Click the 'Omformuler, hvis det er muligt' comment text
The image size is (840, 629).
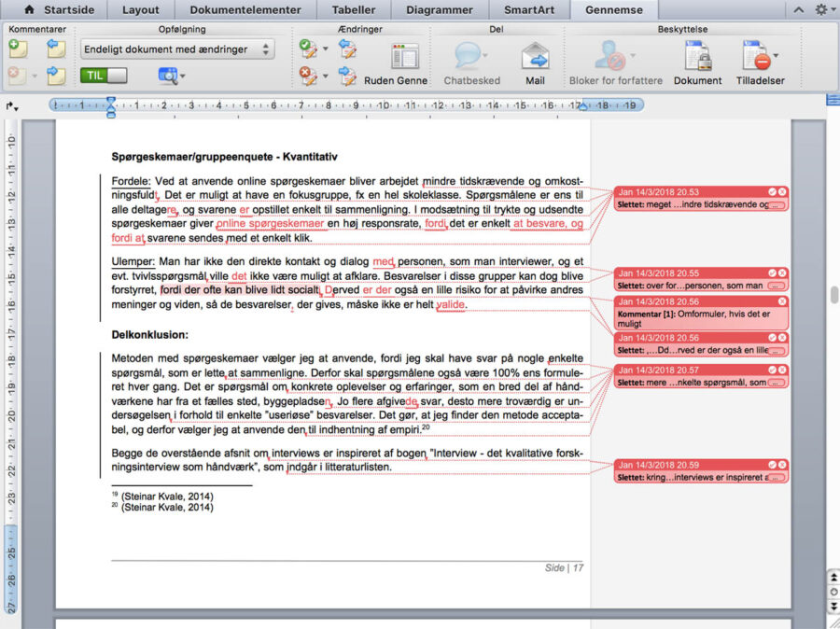tap(694, 319)
